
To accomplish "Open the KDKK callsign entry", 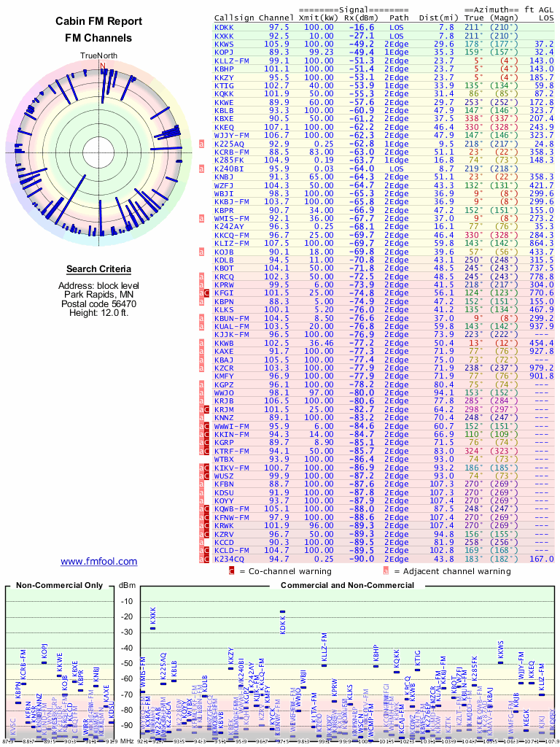I will pos(224,27).
